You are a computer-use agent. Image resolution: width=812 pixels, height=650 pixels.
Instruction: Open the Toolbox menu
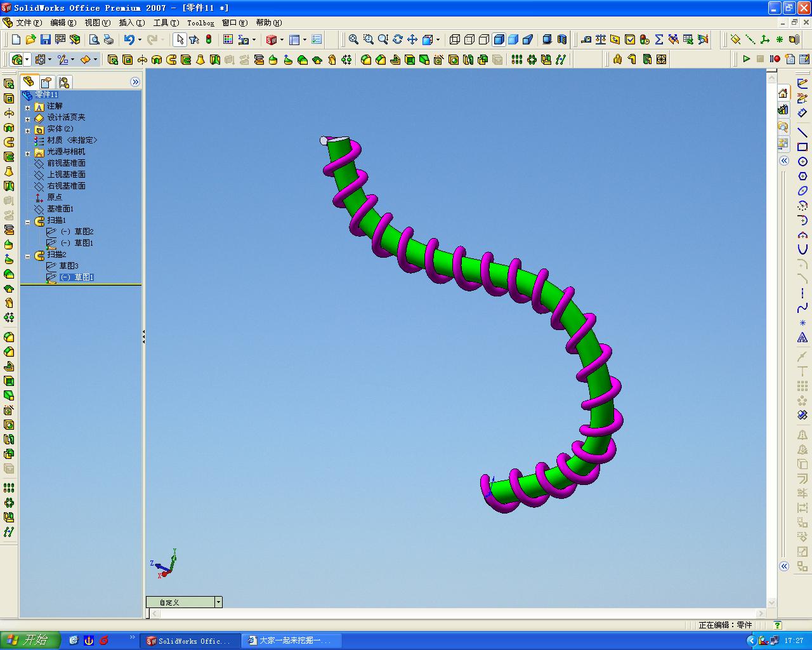point(200,23)
